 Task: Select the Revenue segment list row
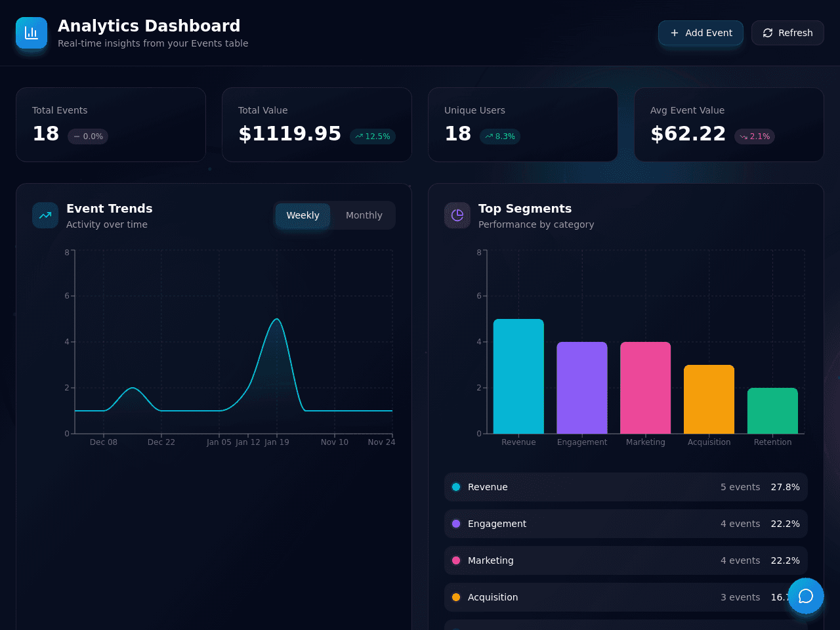pos(626,487)
